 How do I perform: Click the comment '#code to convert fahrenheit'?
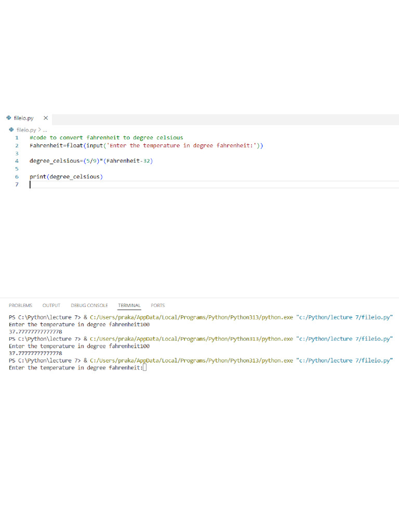tap(106, 138)
